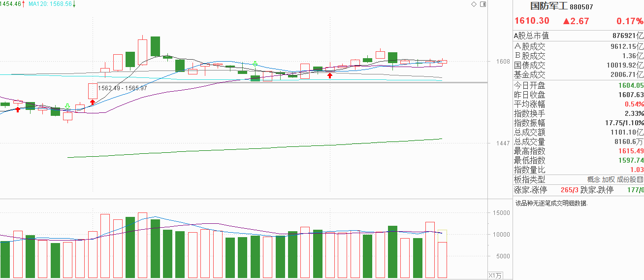This screenshot has width=644, height=280.
Task: Click the MA120 indicator arrow label
Action: (x=74, y=3)
